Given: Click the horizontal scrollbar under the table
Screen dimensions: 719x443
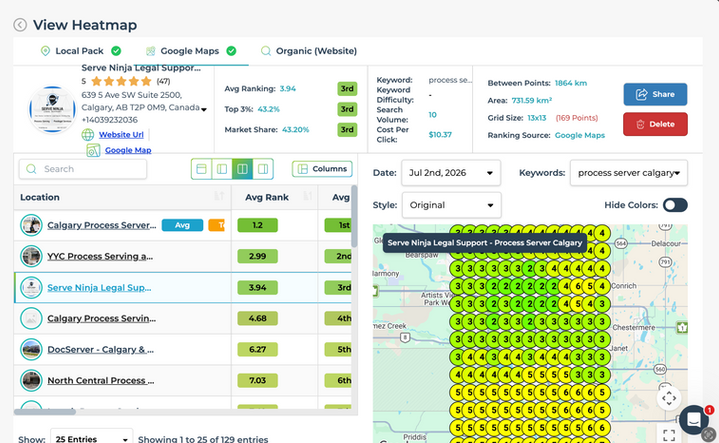Looking at the screenshot, I should point(45,412).
